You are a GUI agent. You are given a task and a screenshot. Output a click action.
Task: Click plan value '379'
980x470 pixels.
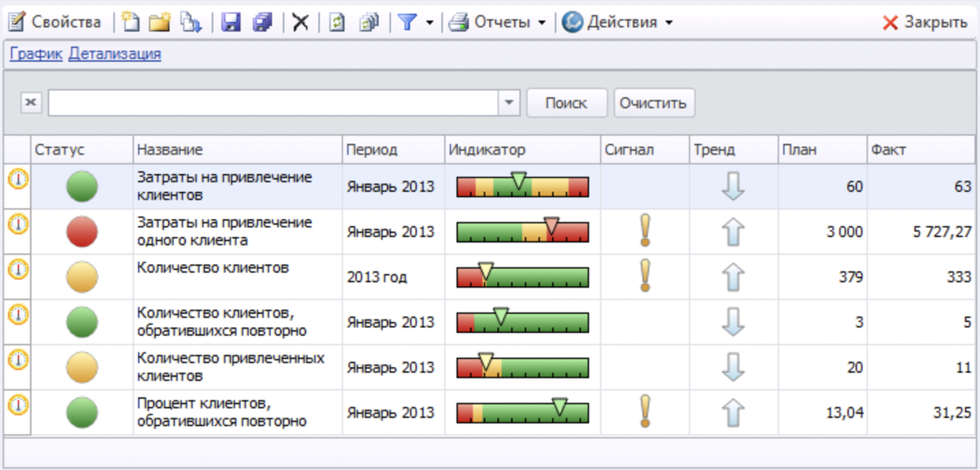pos(849,277)
